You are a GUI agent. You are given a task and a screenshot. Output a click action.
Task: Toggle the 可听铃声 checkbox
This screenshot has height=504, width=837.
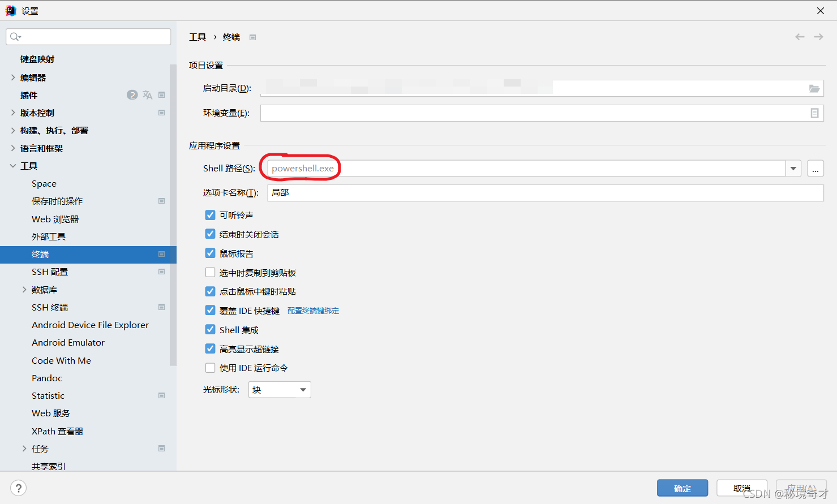click(x=210, y=215)
